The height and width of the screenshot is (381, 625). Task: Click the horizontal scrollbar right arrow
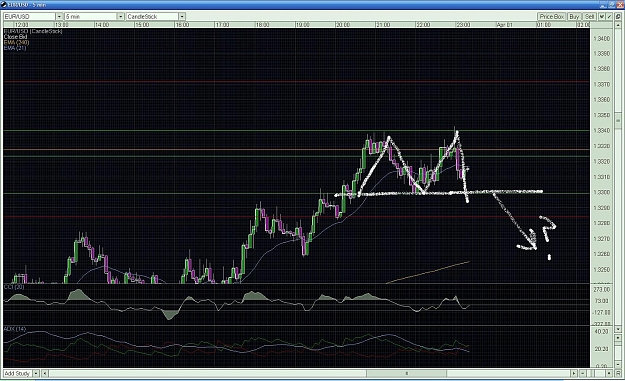pos(574,373)
